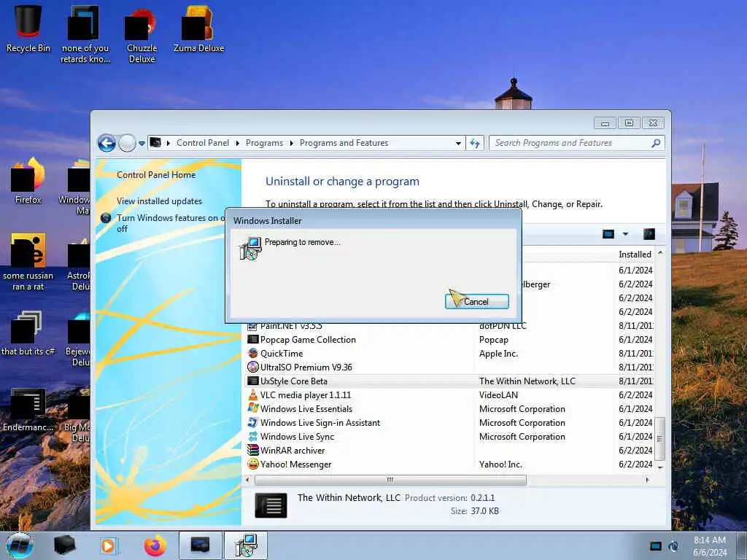Click the help icon in toolbar

649,234
